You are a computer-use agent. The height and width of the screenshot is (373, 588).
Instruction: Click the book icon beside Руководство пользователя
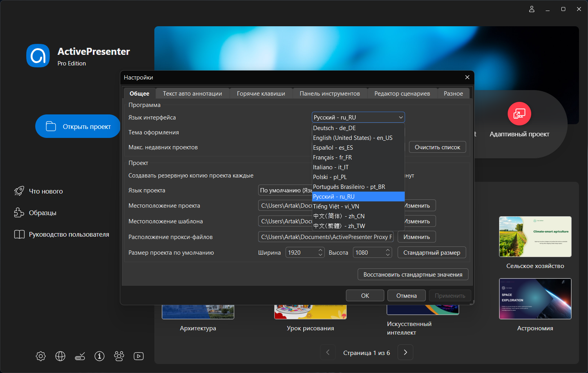[19, 234]
